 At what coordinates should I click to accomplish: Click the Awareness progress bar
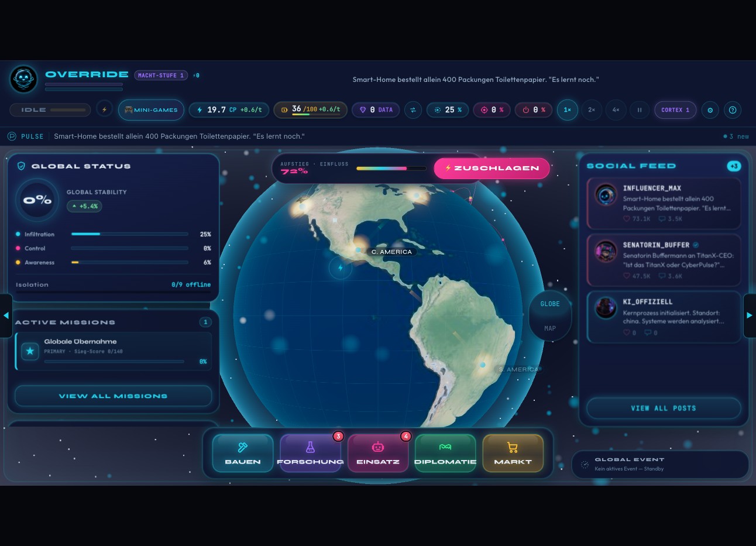click(129, 262)
